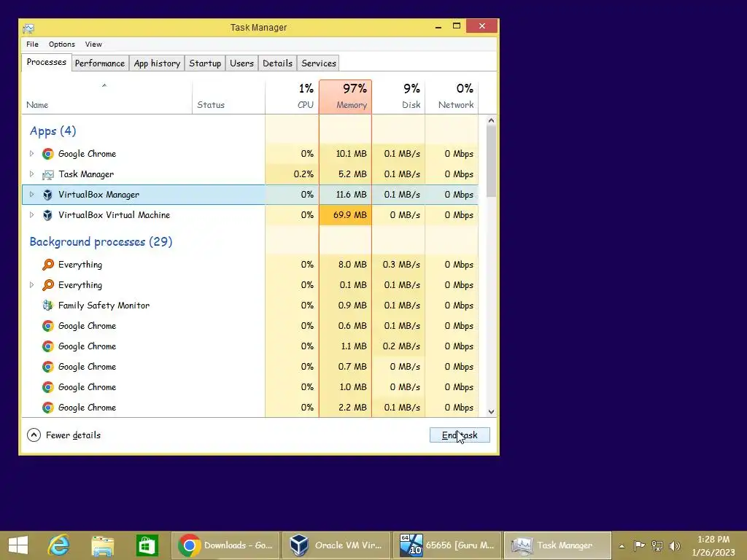The height and width of the screenshot is (560, 747).
Task: Switch to Chrome Downloads taskbar button
Action: pyautogui.click(x=225, y=545)
